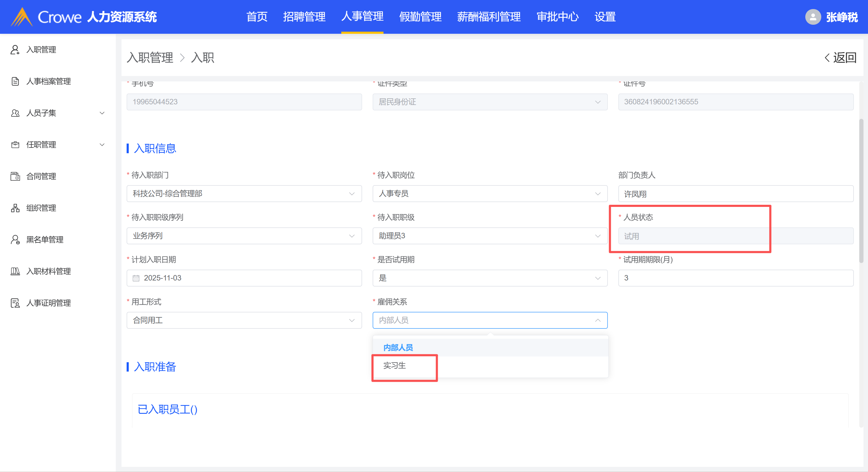
Task: Switch to 薪酬福利管理 tab
Action: [489, 17]
